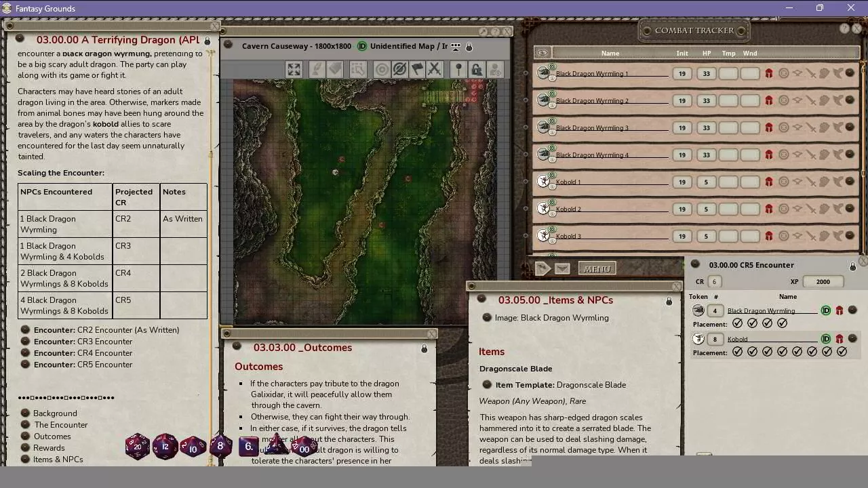Toggle the last placement checkmark for Kobold
868x488 pixels.
click(x=842, y=352)
